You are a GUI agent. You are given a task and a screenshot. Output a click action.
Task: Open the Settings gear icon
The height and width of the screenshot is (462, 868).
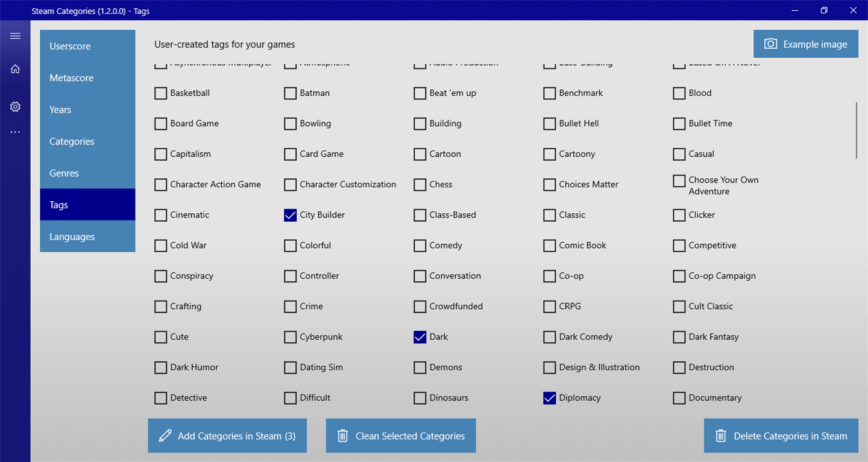pos(15,107)
